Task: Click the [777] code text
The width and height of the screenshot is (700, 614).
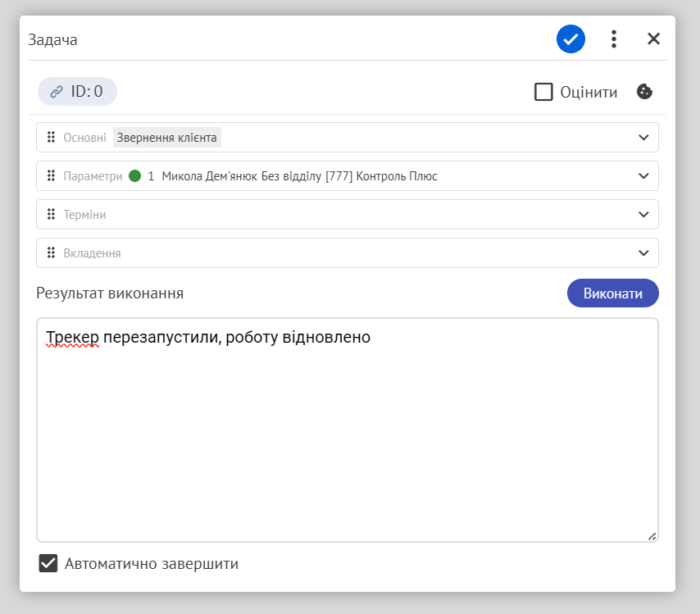Action: [x=339, y=176]
